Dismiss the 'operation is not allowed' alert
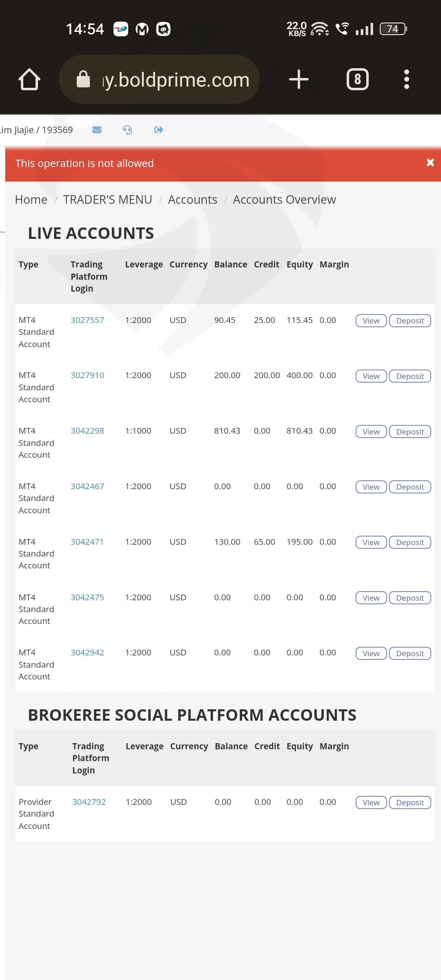This screenshot has height=980, width=441. 430,163
